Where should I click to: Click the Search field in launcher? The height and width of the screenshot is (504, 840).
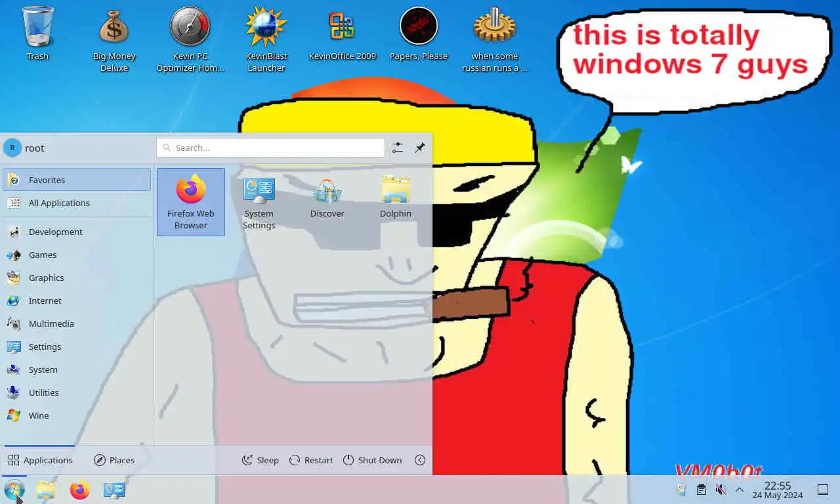270,148
